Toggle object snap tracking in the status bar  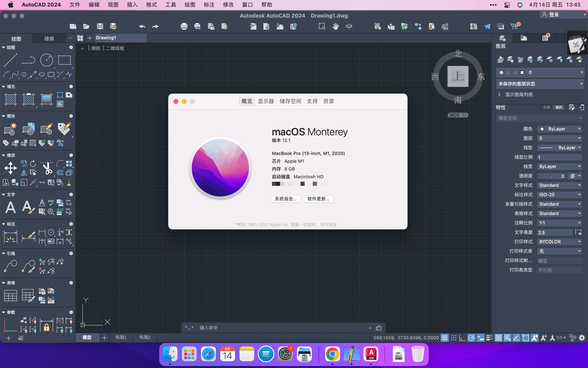click(x=516, y=338)
